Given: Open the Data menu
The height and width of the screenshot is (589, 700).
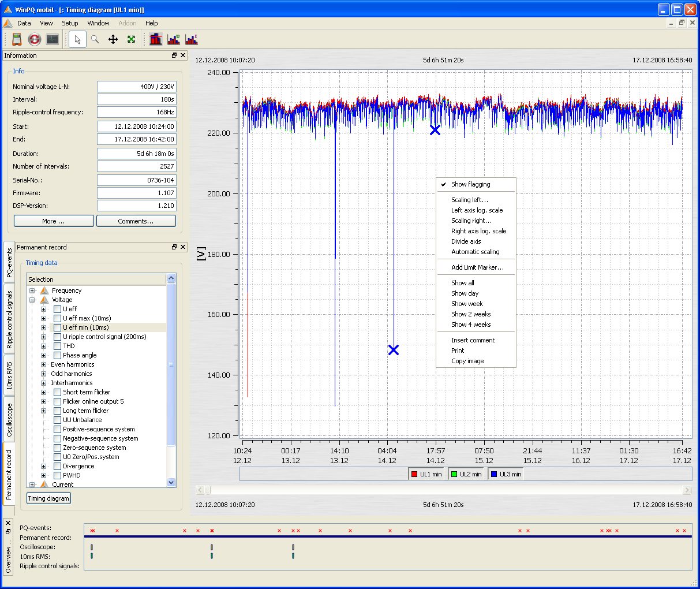Looking at the screenshot, I should (x=24, y=23).
